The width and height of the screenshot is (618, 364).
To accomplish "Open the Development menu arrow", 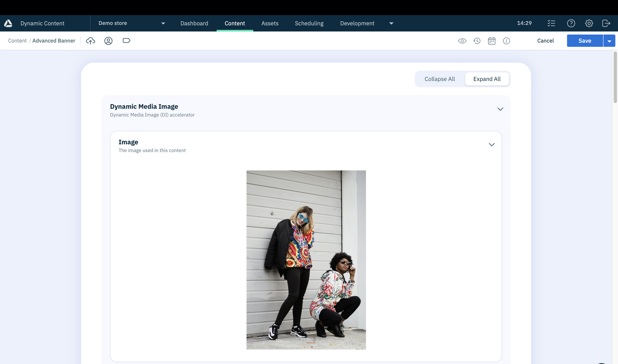I will click(x=391, y=23).
